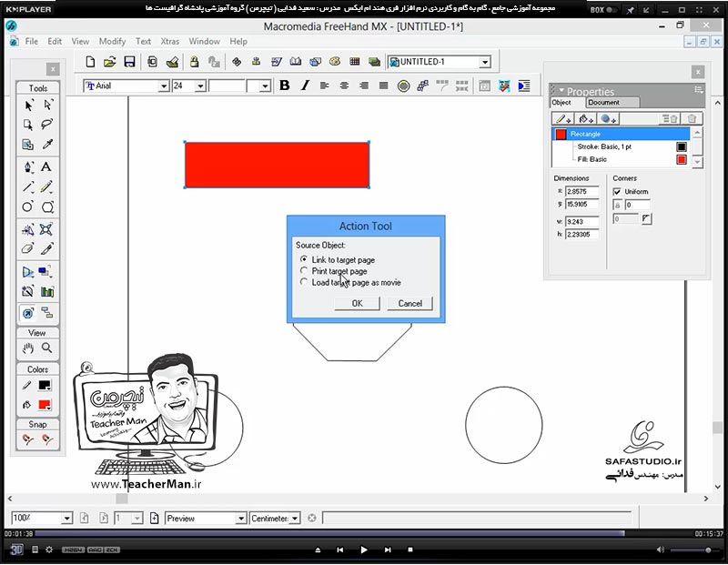Open the Centimeters units dropdown
The width and height of the screenshot is (728, 565).
pos(295,518)
